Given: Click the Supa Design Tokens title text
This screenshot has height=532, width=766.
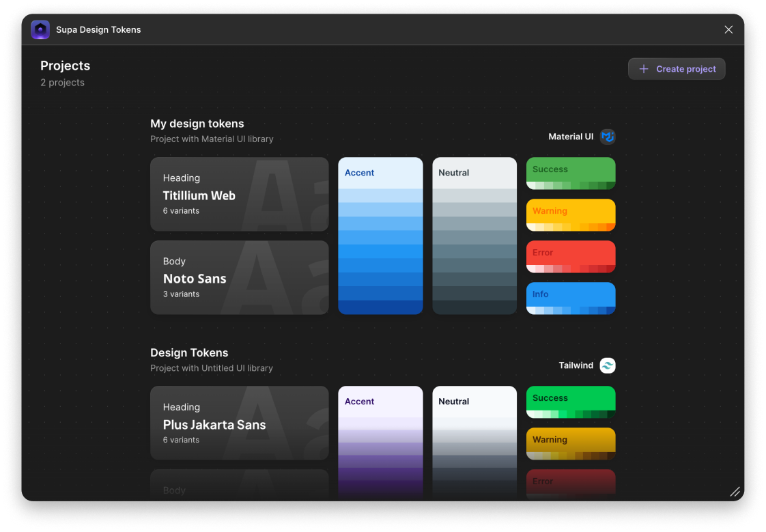Looking at the screenshot, I should pyautogui.click(x=98, y=30).
